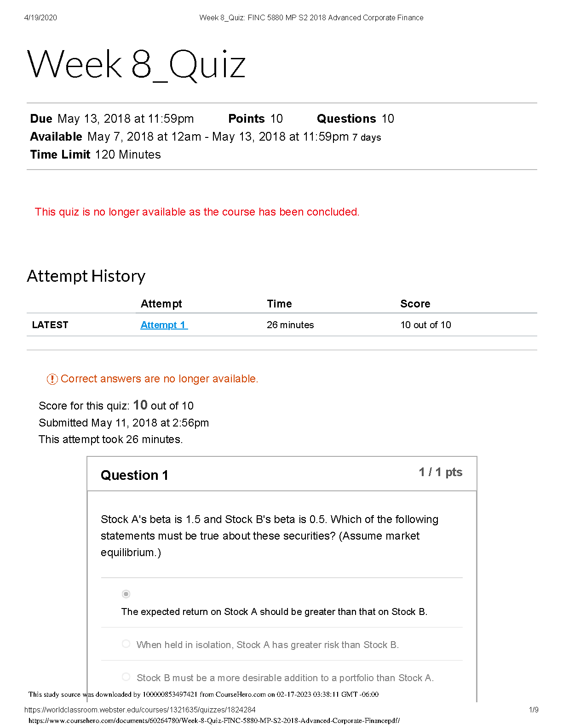Screen dimensions: 563x728
Task: Click the Time column header
Action: click(x=279, y=304)
